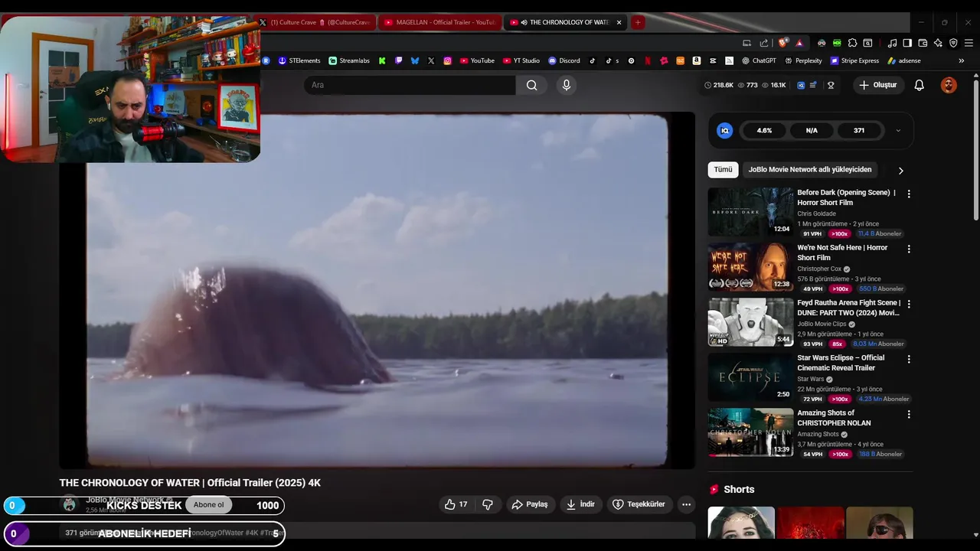
Task: Dislike the video with thumbs down
Action: tap(488, 504)
